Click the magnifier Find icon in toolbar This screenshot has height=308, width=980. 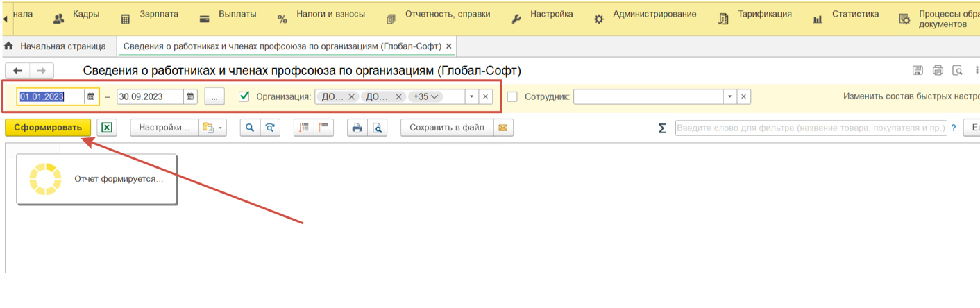pyautogui.click(x=250, y=128)
